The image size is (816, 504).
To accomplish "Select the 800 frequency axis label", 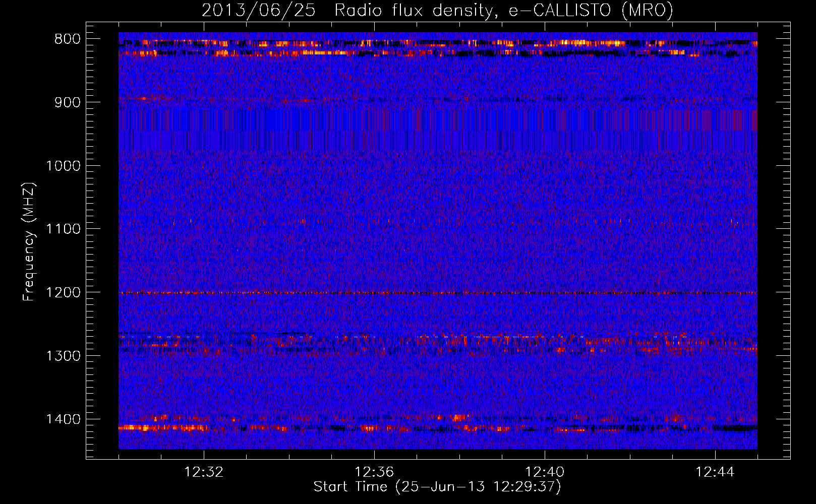I will tap(68, 39).
